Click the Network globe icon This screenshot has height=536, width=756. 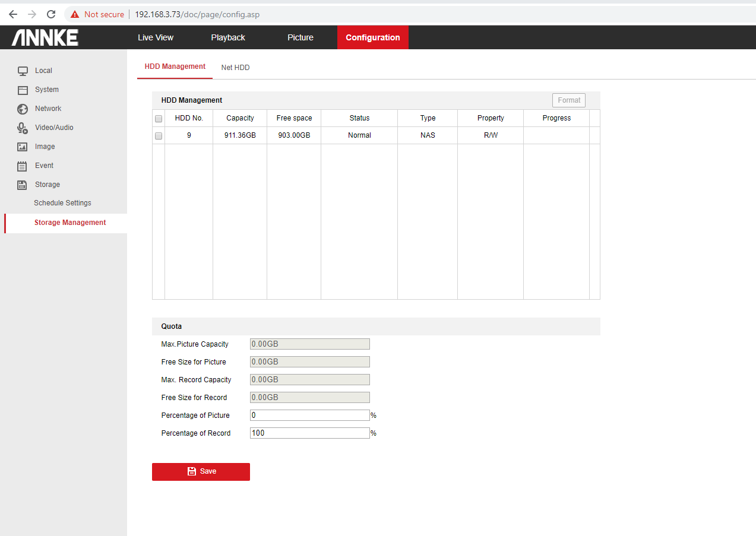tap(23, 109)
